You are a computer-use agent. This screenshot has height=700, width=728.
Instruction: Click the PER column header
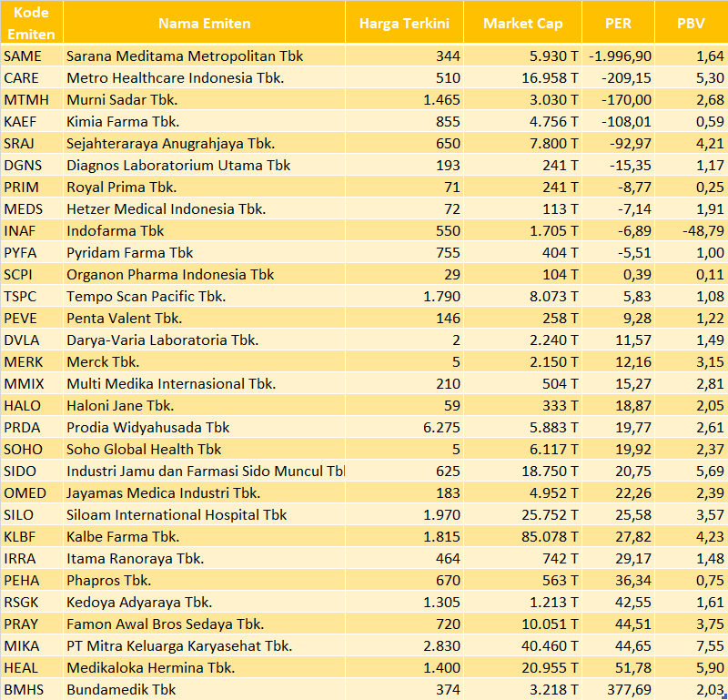point(619,23)
